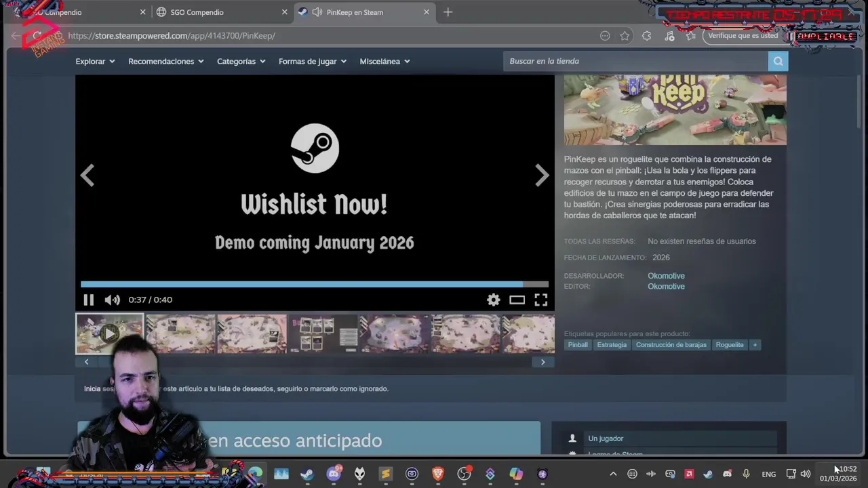Viewport: 868px width, 488px height.
Task: Open the Copilot taskbar icon
Action: [x=516, y=474]
